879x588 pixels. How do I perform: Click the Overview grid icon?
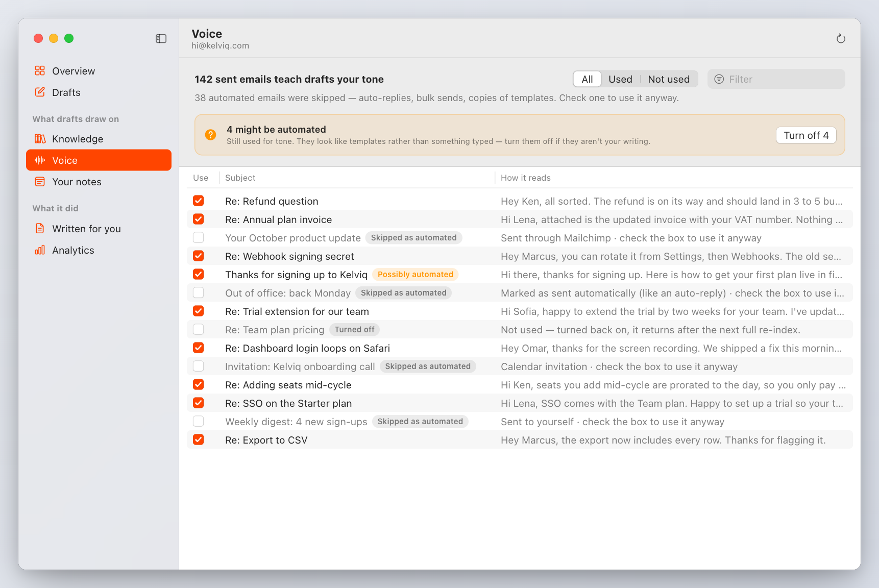(40, 71)
